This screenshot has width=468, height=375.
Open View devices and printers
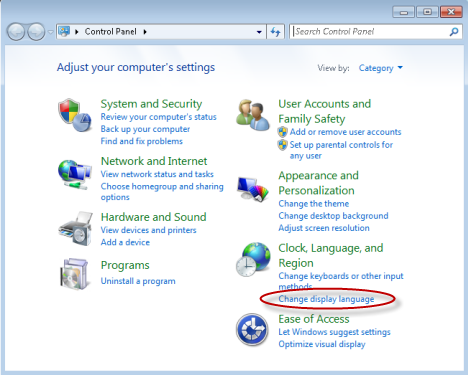click(148, 230)
